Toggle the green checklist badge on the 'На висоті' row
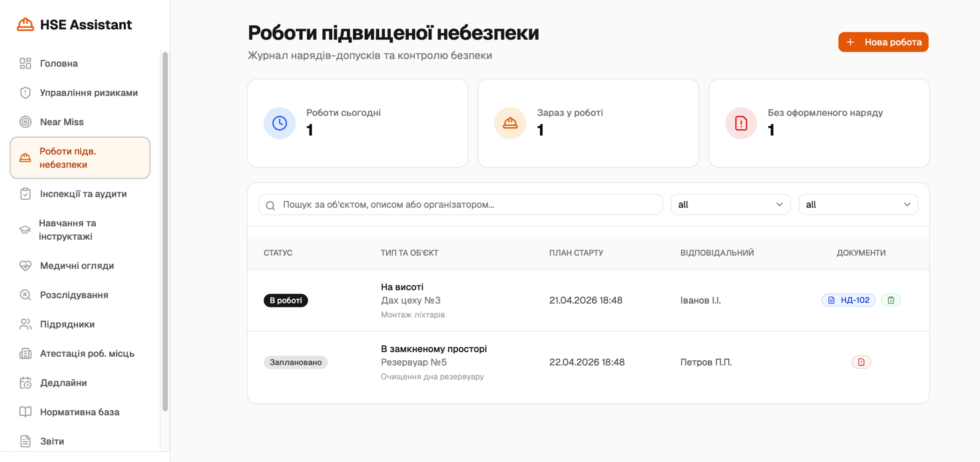The image size is (980, 462). pos(891,300)
